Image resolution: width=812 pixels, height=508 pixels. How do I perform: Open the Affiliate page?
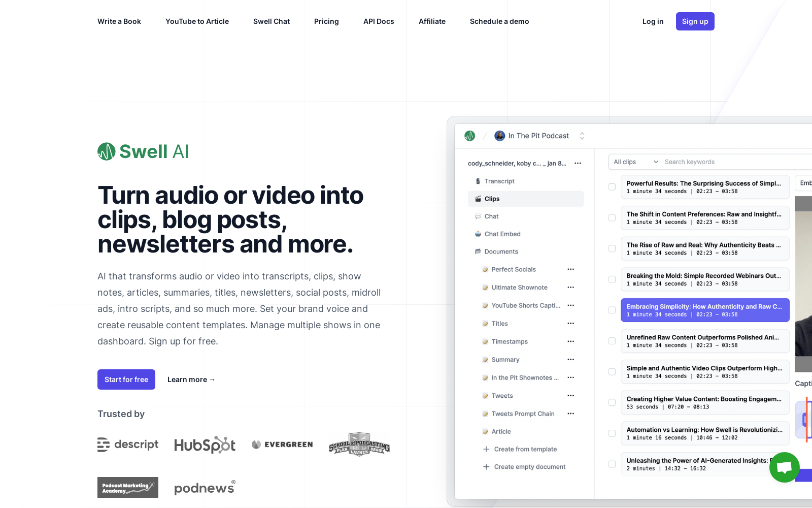click(x=432, y=21)
